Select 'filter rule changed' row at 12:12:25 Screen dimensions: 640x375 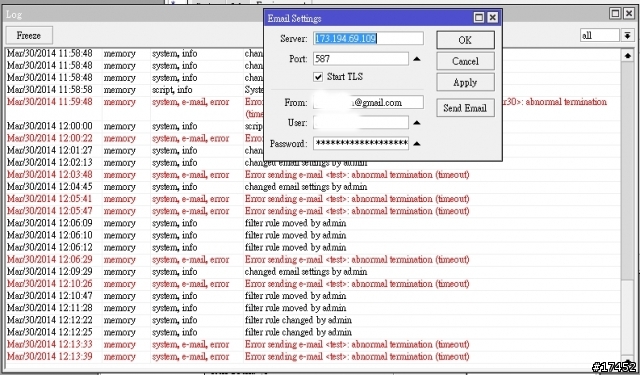[313, 332]
